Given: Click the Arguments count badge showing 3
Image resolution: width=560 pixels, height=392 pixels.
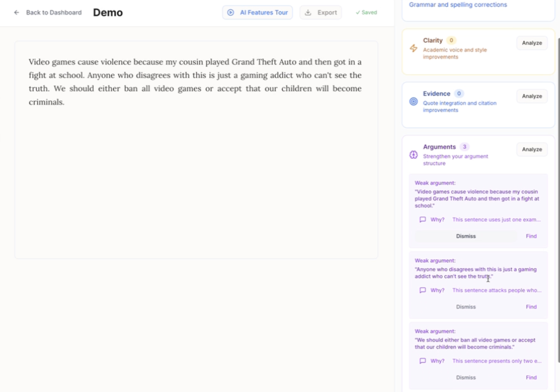Looking at the screenshot, I should pos(465,147).
